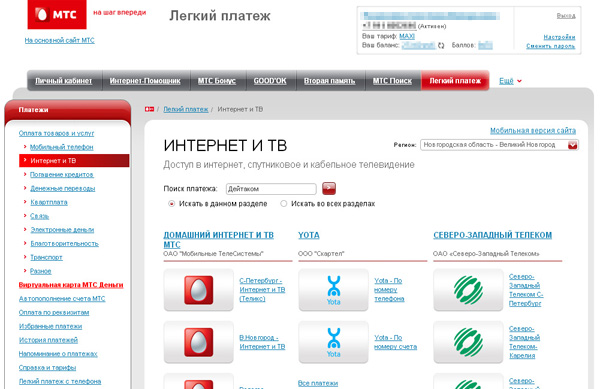The width and height of the screenshot is (600, 389).
Task: Open the YOTA section heading link
Action: point(309,235)
